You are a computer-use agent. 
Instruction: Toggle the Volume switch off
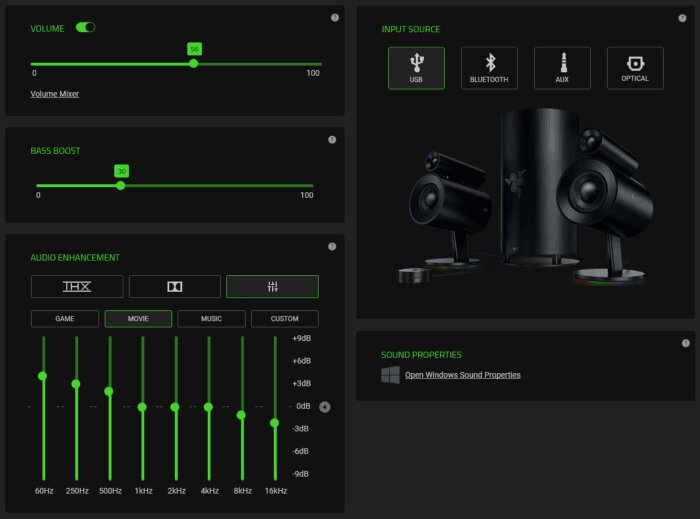(x=85, y=28)
